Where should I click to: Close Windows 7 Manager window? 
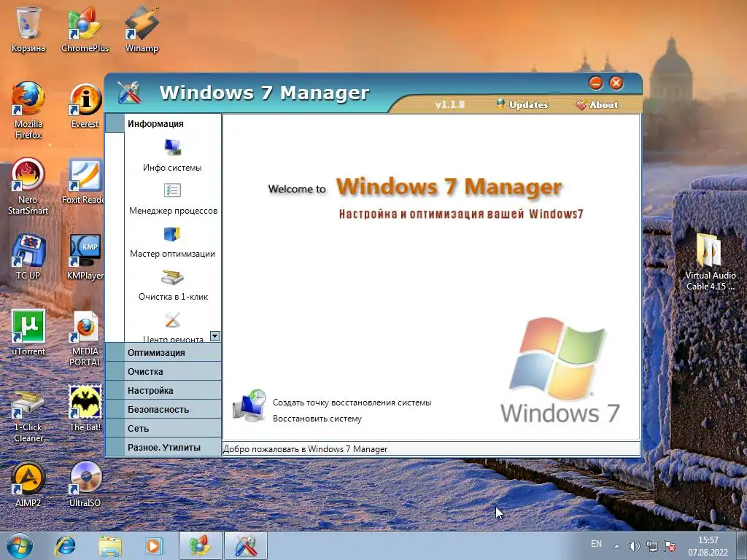[x=616, y=83]
